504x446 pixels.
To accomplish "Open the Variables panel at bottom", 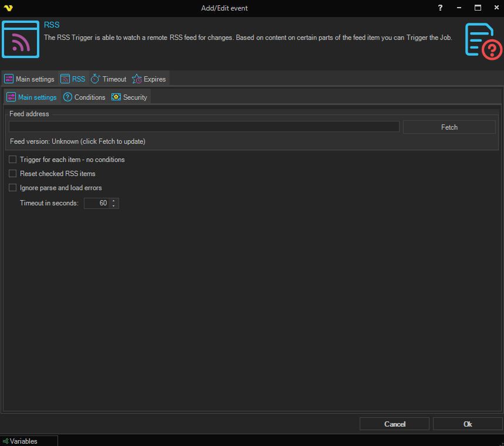I will pos(23,441).
